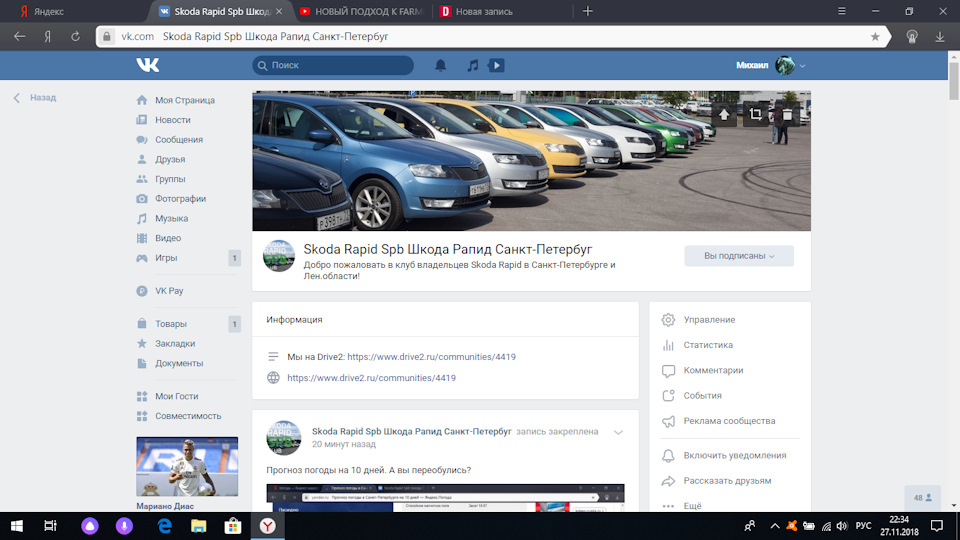Open the music note player icon

coord(472,65)
